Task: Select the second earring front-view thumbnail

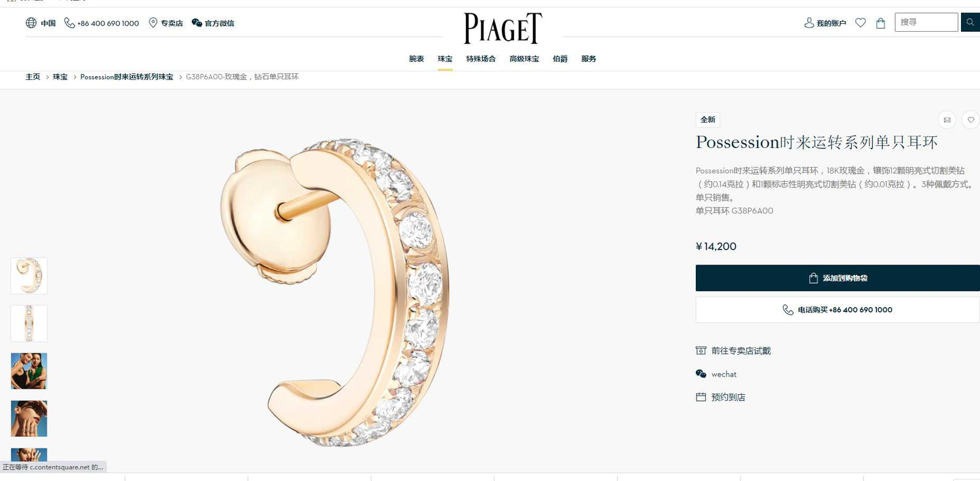Action: tap(29, 324)
